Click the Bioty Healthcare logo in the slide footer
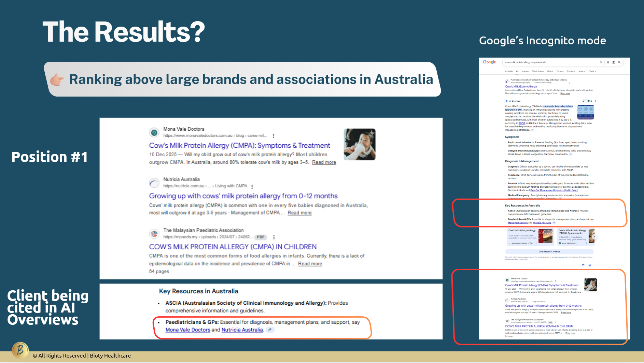This screenshot has height=363, width=644. pyautogui.click(x=20, y=350)
